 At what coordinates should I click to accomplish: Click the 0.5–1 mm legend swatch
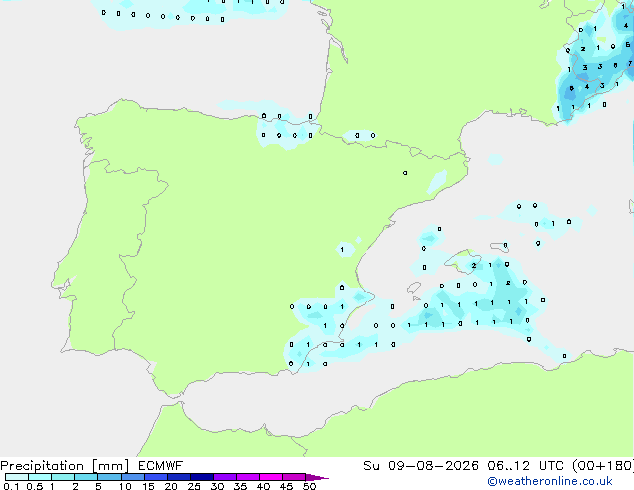click(40, 477)
